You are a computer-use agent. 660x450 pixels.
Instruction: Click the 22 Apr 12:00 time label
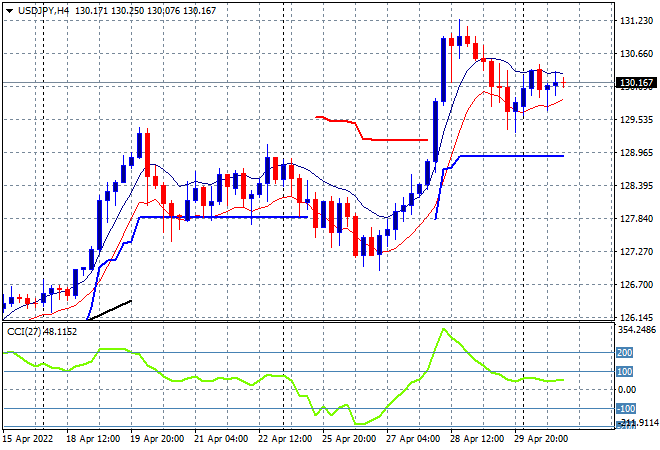coord(285,439)
